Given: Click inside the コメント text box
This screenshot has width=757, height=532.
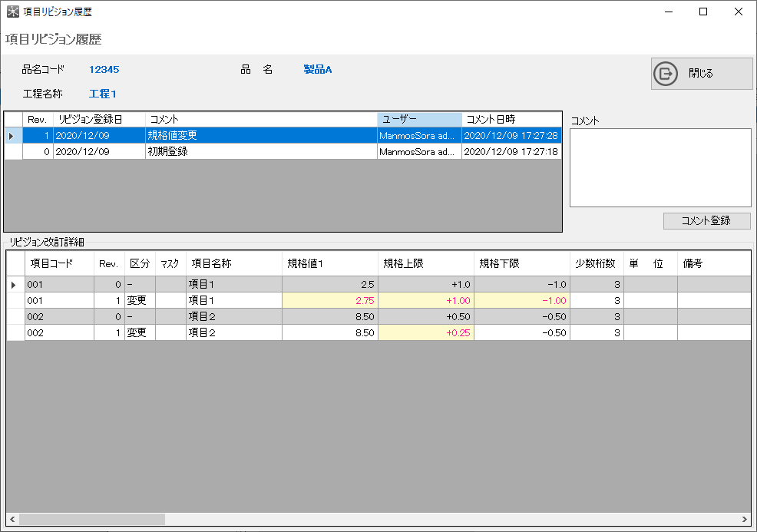Looking at the screenshot, I should (x=659, y=167).
